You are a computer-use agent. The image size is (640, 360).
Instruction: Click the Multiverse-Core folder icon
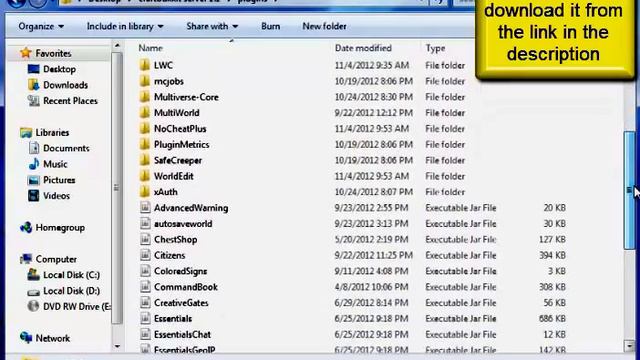144,97
